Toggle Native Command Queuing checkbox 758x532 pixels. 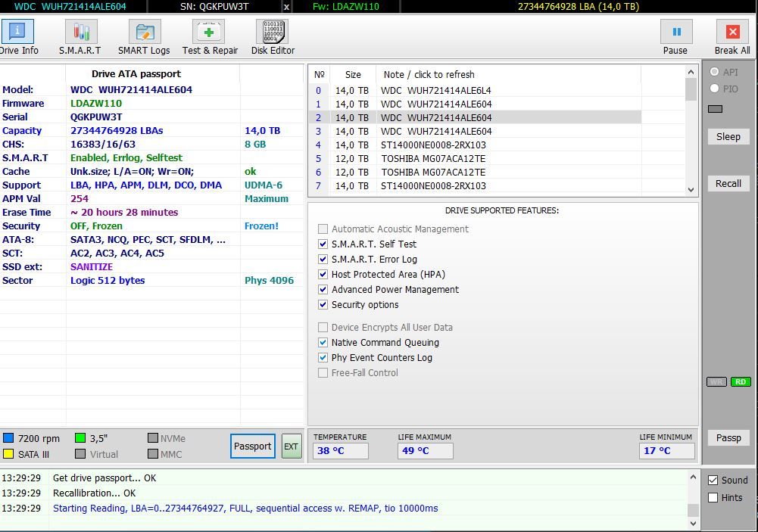pos(323,342)
